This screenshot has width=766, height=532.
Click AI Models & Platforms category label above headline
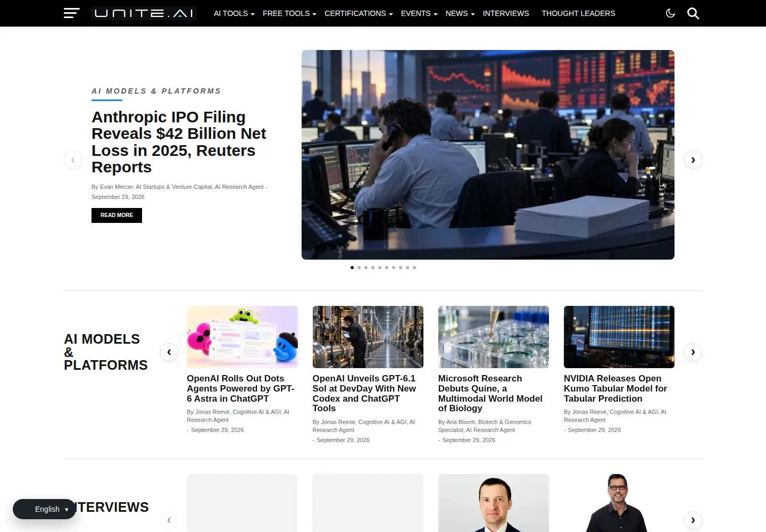coord(156,91)
